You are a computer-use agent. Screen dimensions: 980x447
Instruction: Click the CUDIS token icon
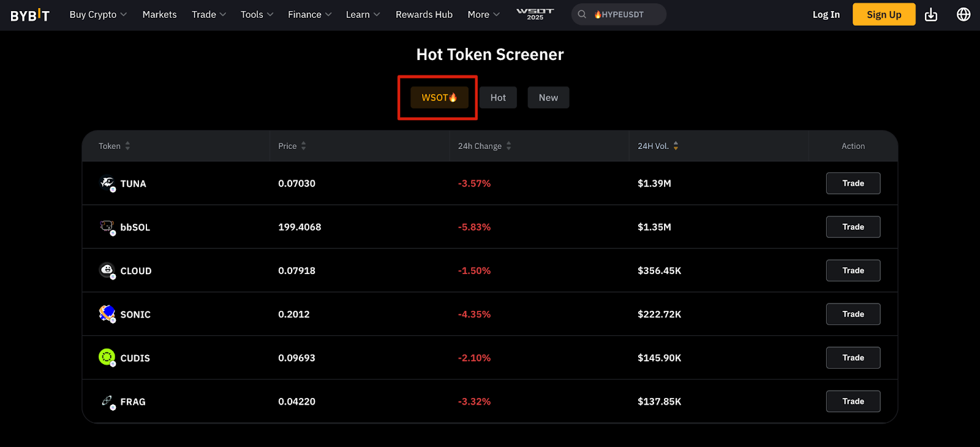[x=107, y=357]
